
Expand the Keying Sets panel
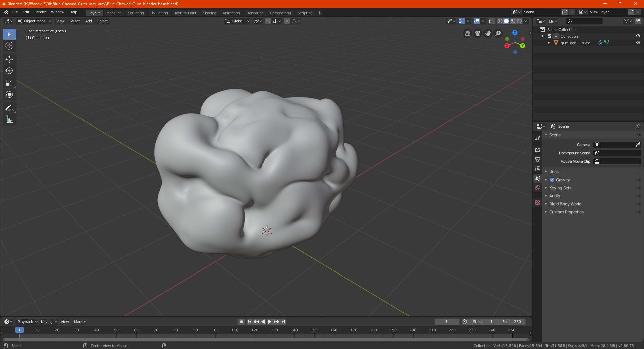pos(560,188)
